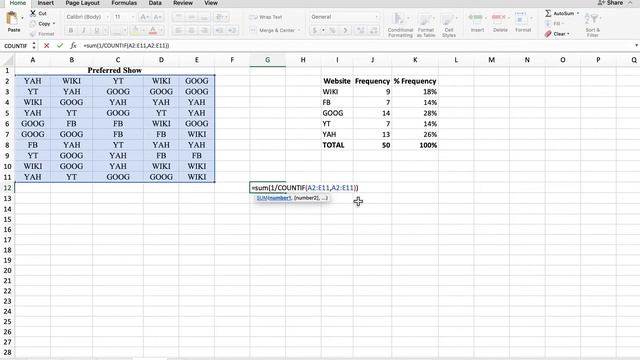
Task: Open the AutoSum dropdown arrow
Action: point(578,13)
